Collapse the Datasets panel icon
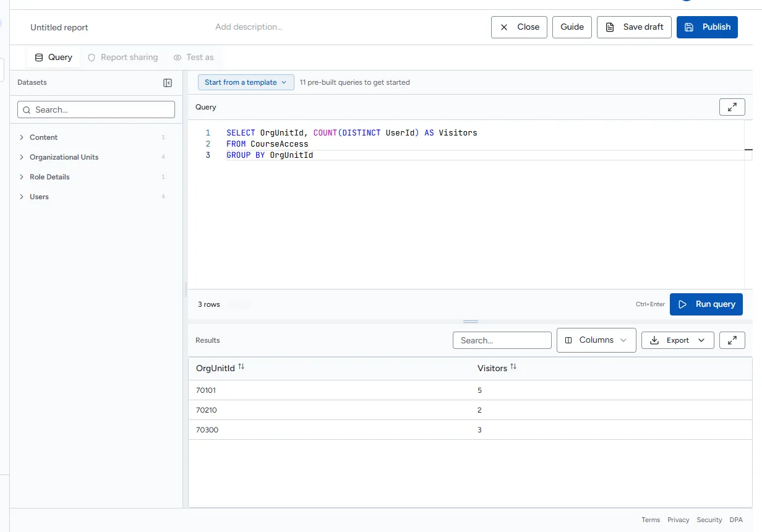The width and height of the screenshot is (762, 532). coord(168,83)
